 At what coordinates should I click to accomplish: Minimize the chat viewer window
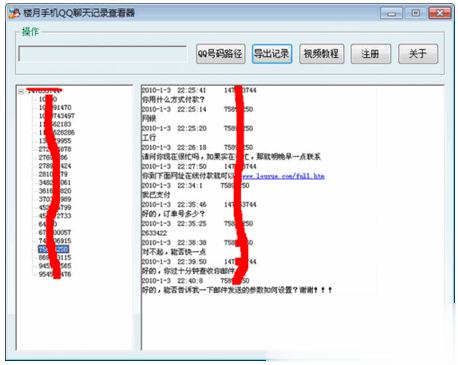pos(391,13)
